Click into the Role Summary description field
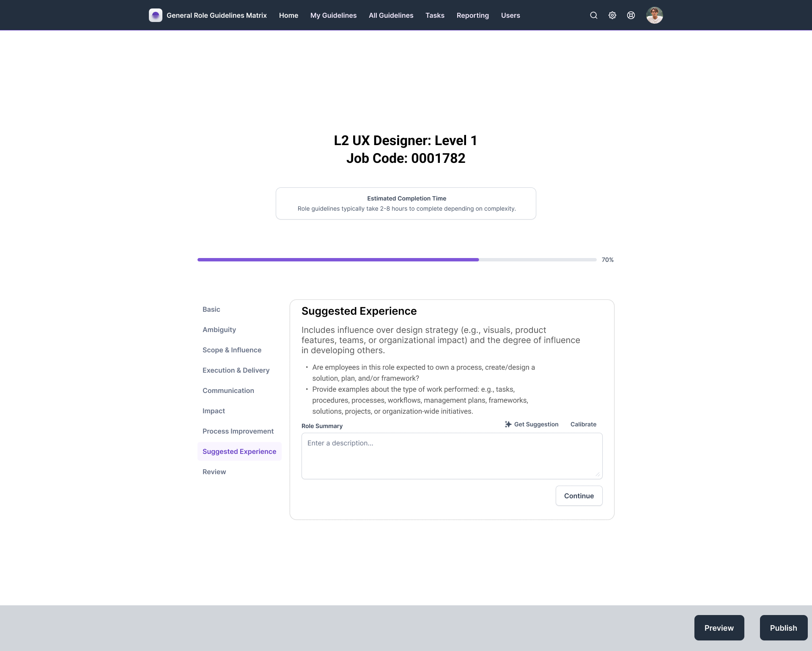This screenshot has height=651, width=812. click(452, 456)
